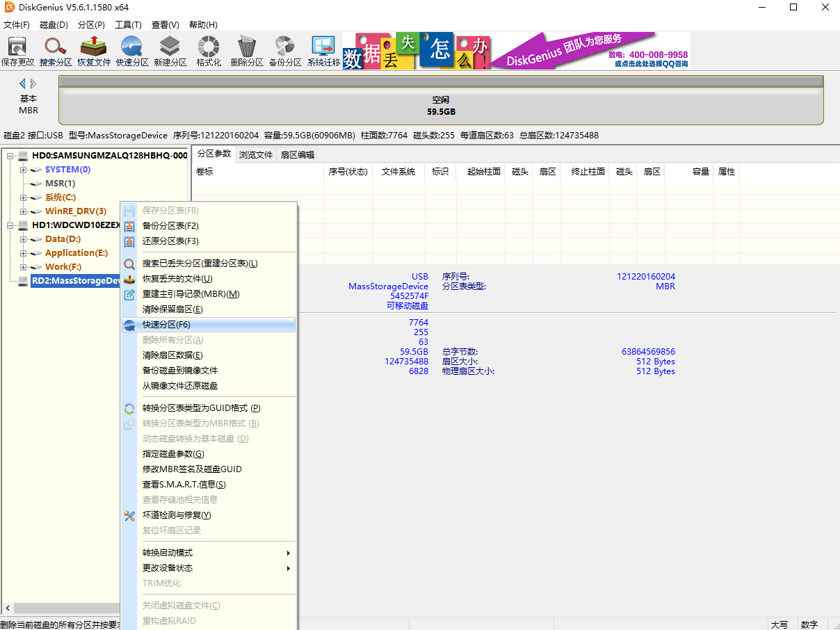Launch the 恢复文件 toolbar tool
The height and width of the screenshot is (630, 840).
pos(94,51)
